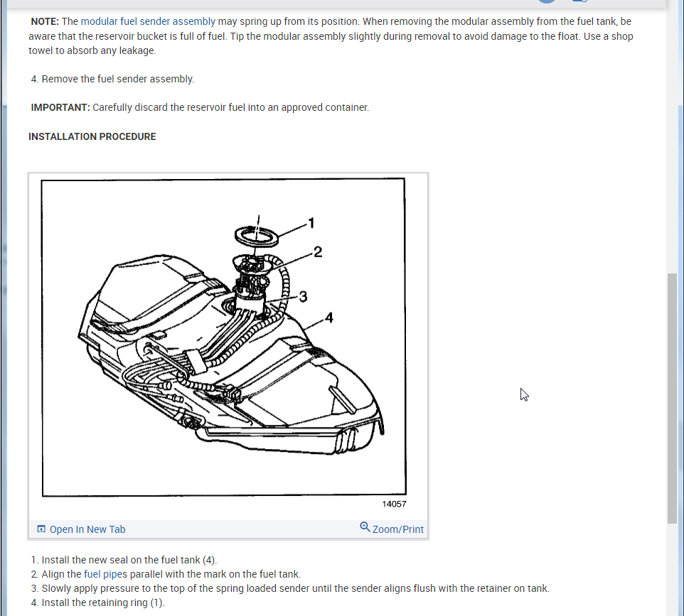The height and width of the screenshot is (616, 684).
Task: Click figure number 14057
Action: tap(395, 504)
